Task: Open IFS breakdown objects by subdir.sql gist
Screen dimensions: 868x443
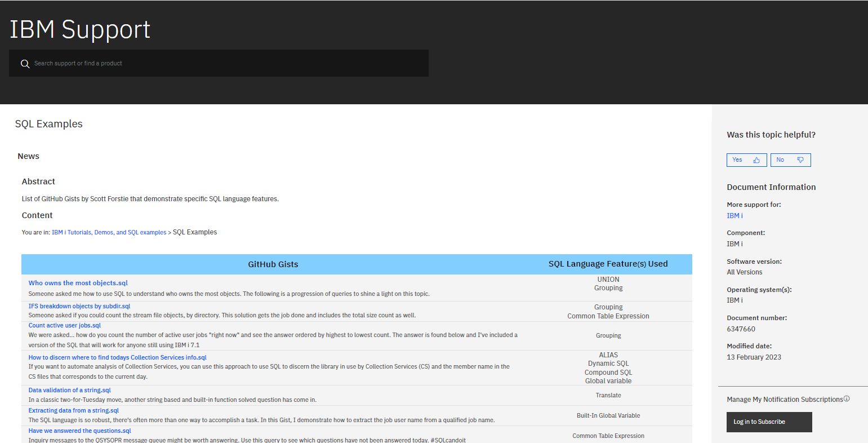Action: (79, 306)
